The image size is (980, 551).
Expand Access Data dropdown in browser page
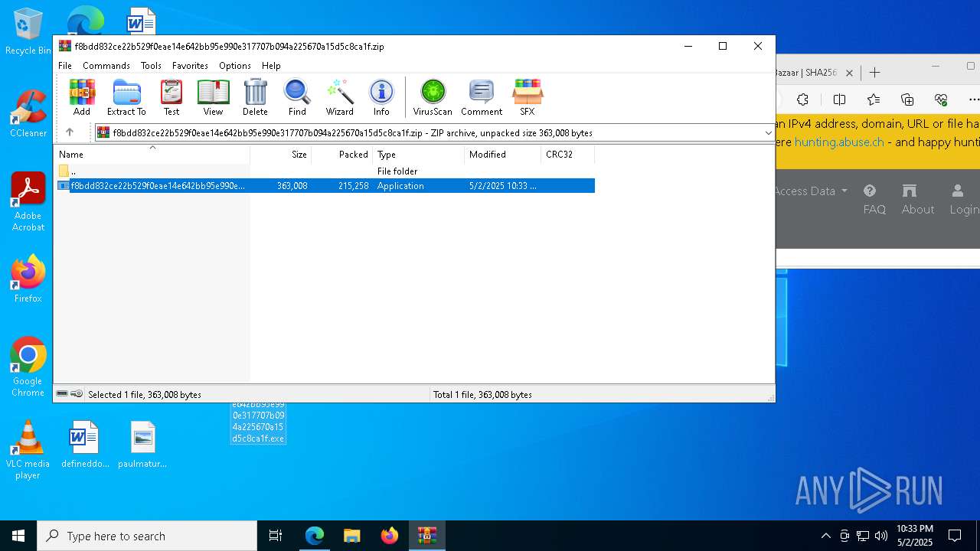812,191
